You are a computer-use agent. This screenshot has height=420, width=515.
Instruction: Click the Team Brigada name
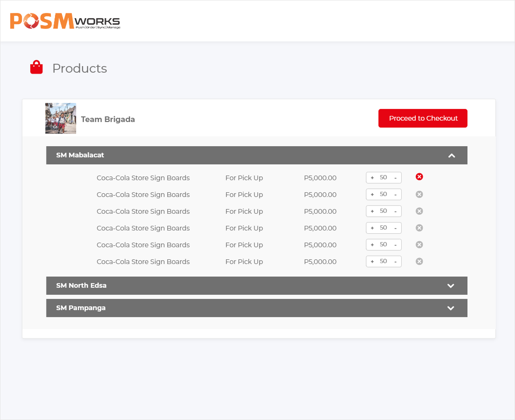(x=108, y=119)
